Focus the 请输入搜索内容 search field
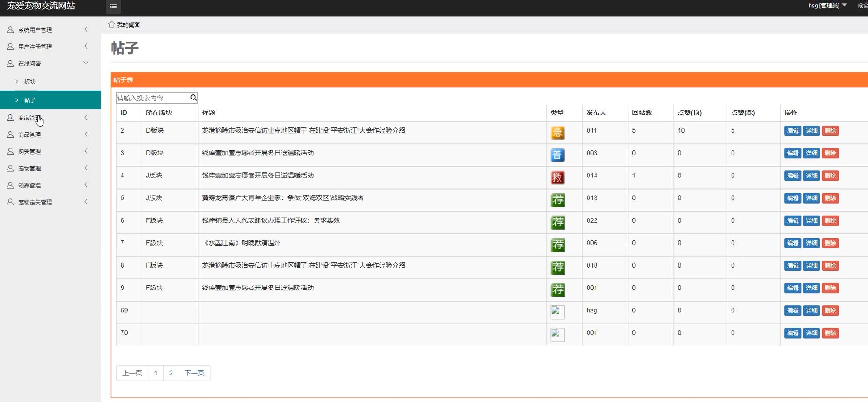The width and height of the screenshot is (868, 402). [x=153, y=98]
